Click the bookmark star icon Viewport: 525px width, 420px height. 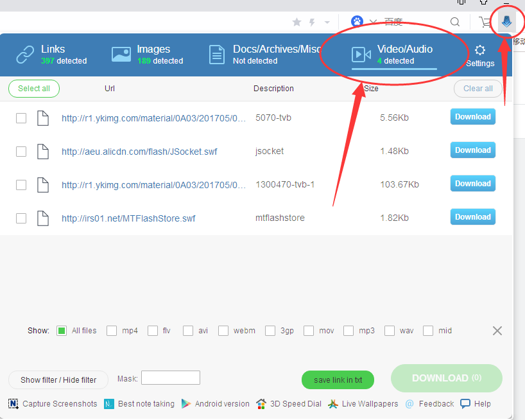(297, 22)
